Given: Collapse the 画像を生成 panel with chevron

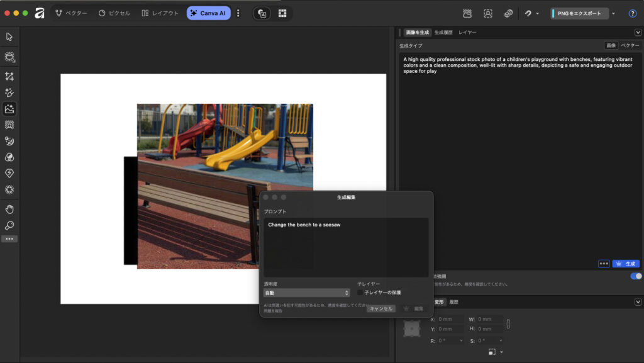Looking at the screenshot, I should 638,32.
